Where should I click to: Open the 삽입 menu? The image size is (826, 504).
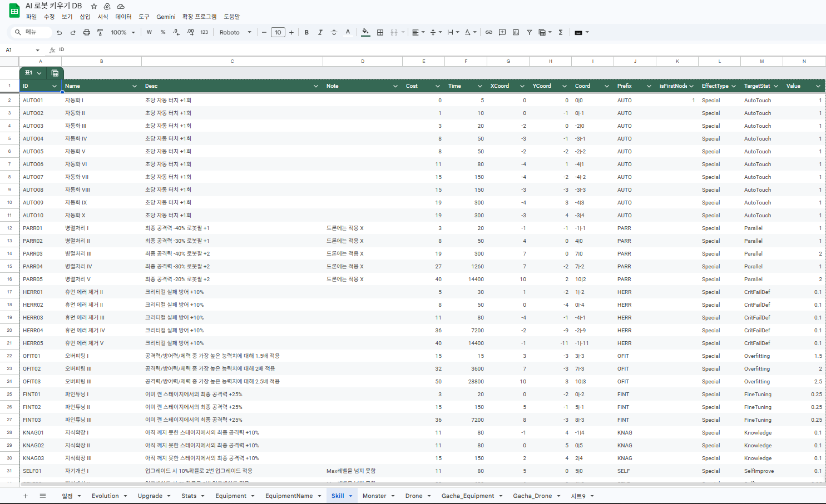[x=85, y=17]
